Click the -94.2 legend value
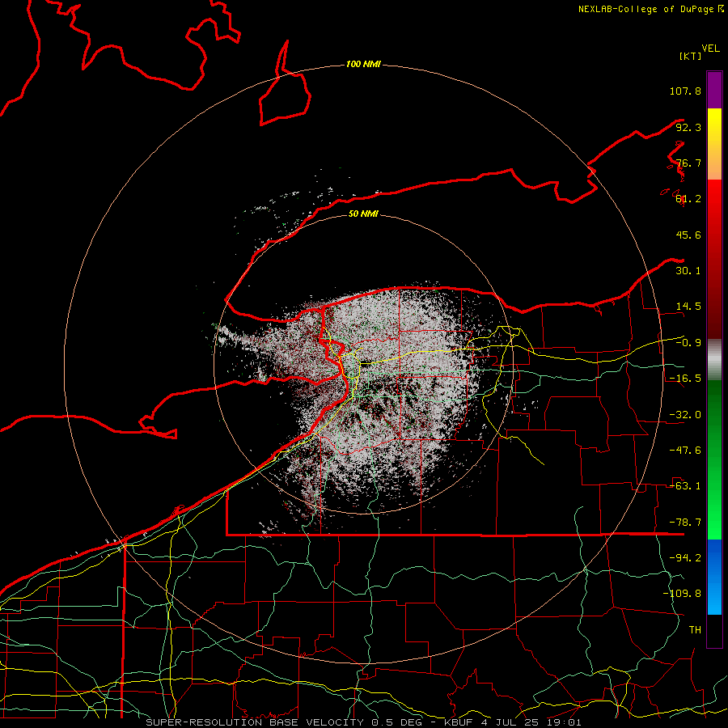Image resolution: width=728 pixels, height=728 pixels. pos(685,557)
